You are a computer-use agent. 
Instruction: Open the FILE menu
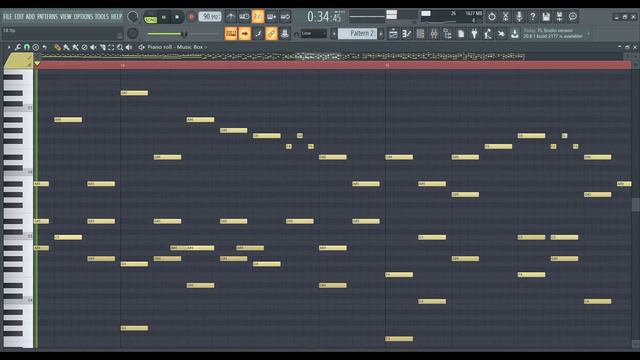click(x=7, y=17)
